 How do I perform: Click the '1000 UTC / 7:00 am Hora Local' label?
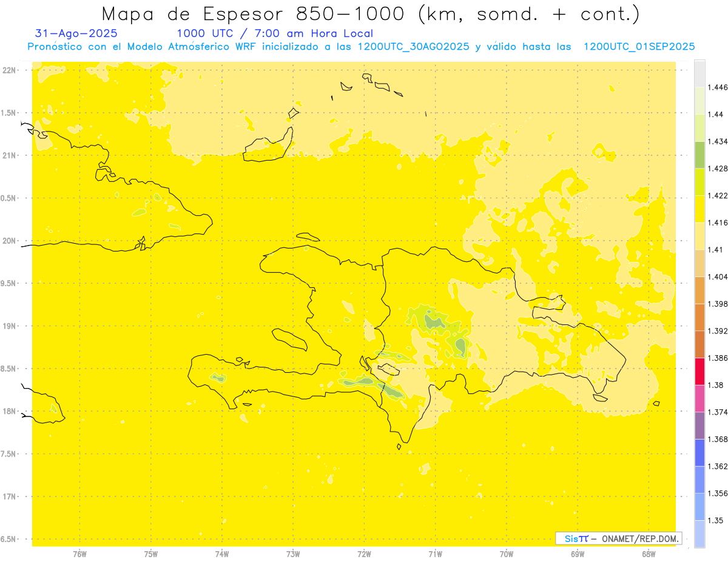pyautogui.click(x=275, y=34)
